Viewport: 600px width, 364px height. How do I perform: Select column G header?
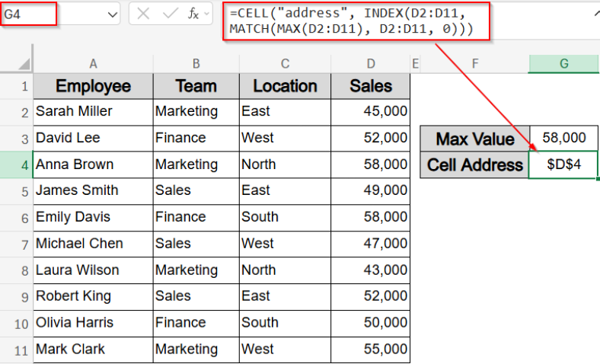(563, 64)
